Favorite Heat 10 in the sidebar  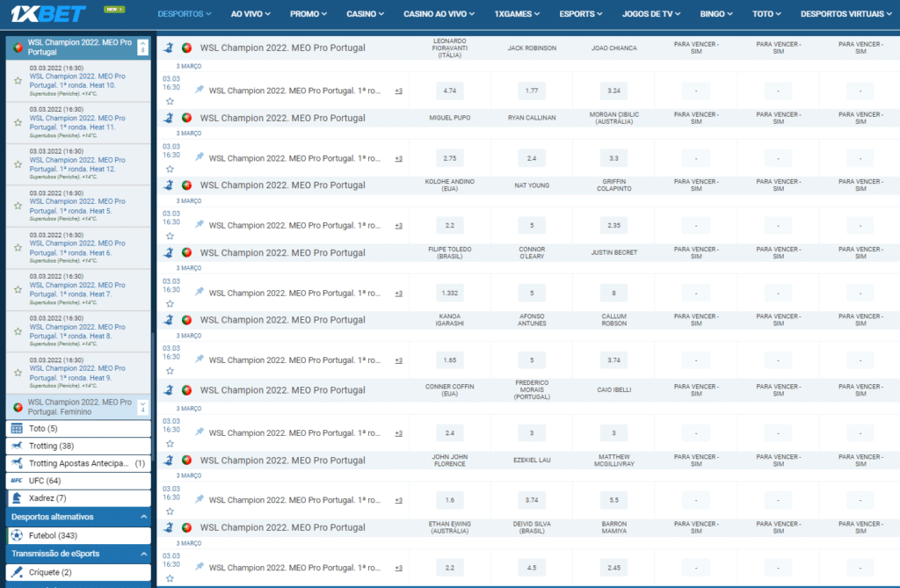point(18,80)
